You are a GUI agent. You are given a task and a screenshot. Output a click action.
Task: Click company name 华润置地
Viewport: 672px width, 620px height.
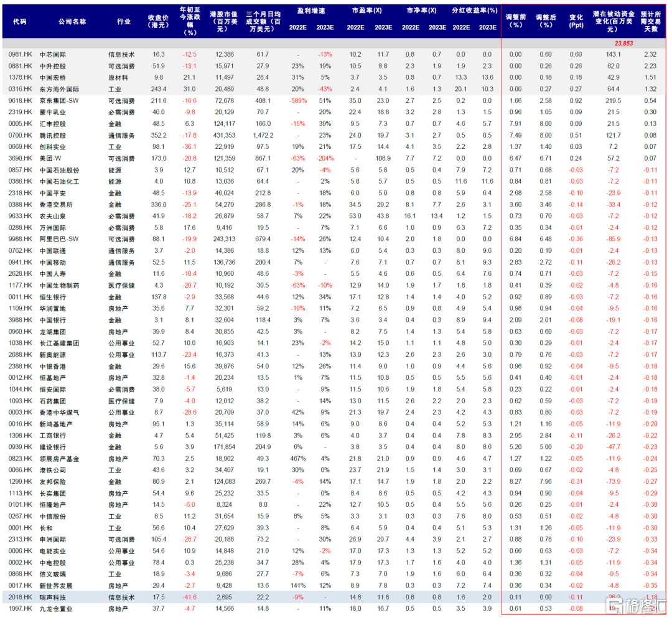pos(53,309)
